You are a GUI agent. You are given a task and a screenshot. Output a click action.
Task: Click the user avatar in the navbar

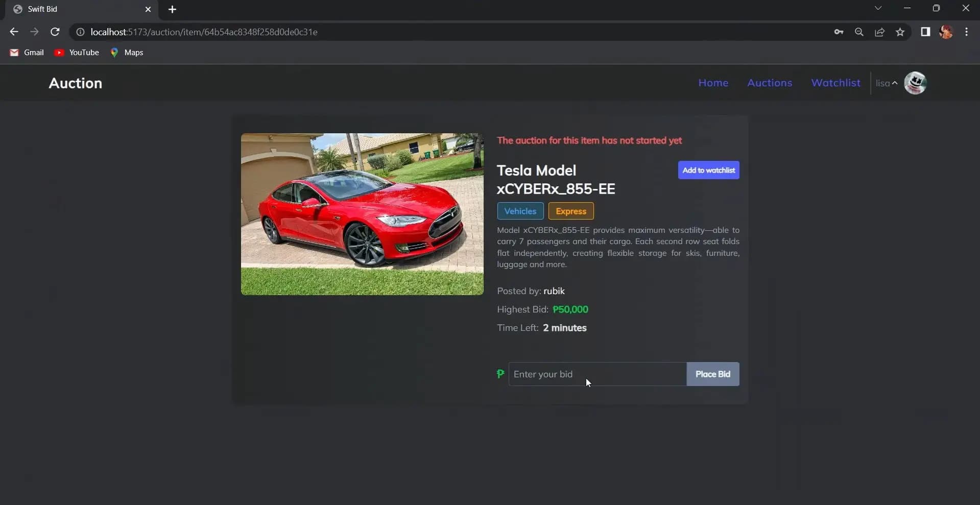click(915, 83)
